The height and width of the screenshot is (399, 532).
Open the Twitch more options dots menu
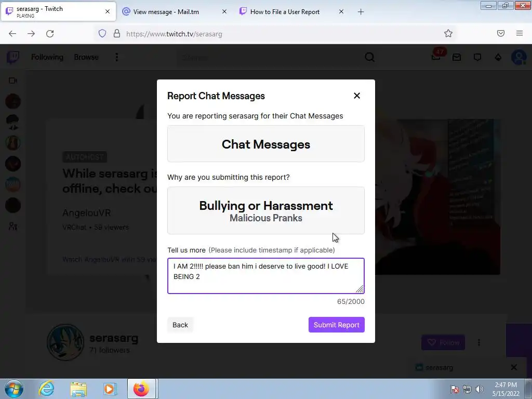pos(117,57)
